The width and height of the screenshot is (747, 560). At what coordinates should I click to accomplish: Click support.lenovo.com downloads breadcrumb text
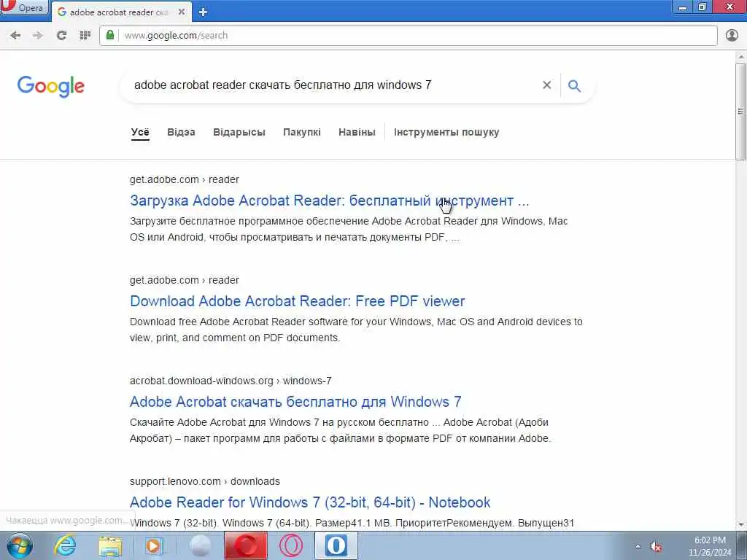(205, 481)
